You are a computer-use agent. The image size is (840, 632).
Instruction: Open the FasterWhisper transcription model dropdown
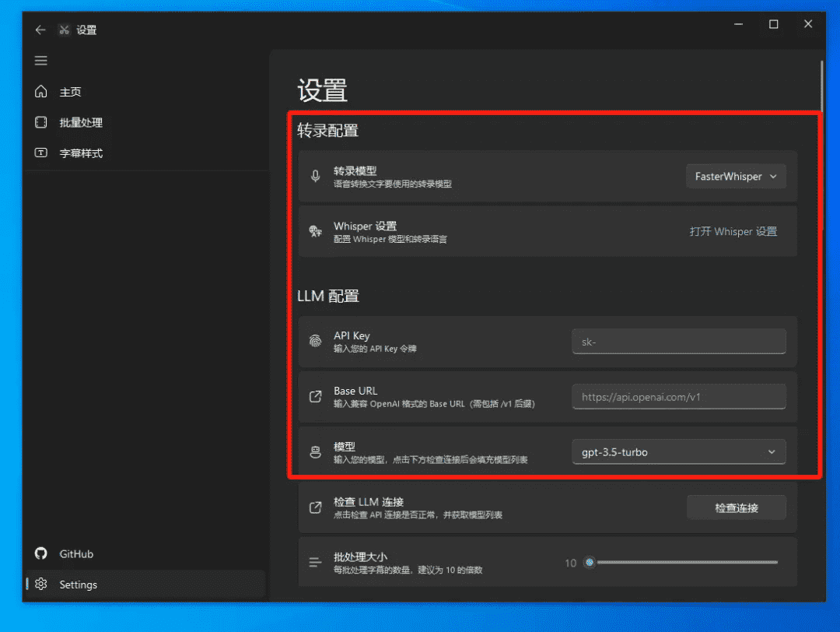(735, 177)
